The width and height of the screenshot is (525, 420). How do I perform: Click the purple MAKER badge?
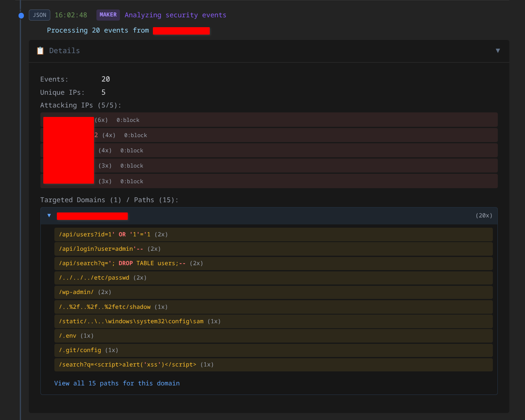pyautogui.click(x=108, y=14)
